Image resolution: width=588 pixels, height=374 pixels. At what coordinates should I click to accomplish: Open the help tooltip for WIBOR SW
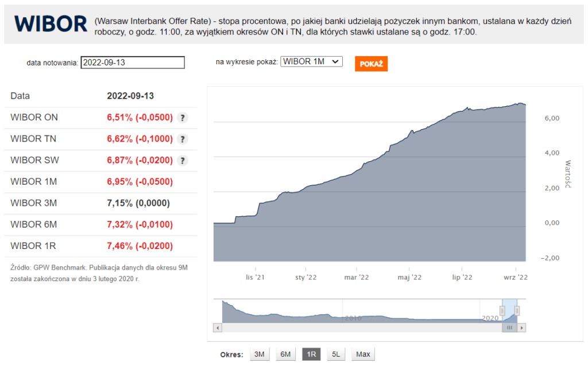click(182, 161)
